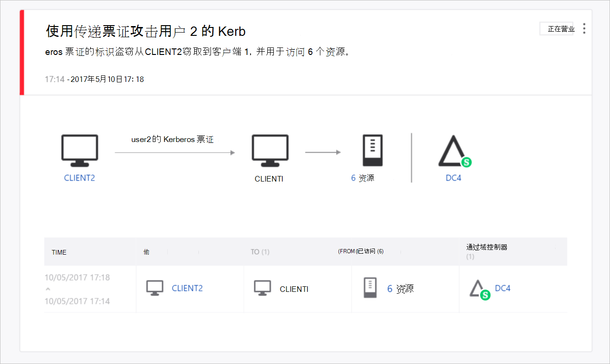Open the DC4 link in table row

[x=502, y=288]
